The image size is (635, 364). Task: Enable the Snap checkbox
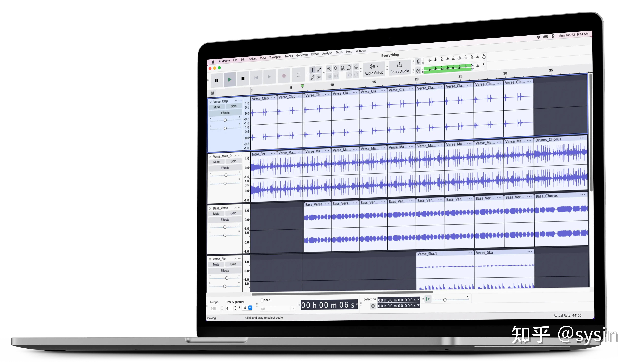(262, 300)
